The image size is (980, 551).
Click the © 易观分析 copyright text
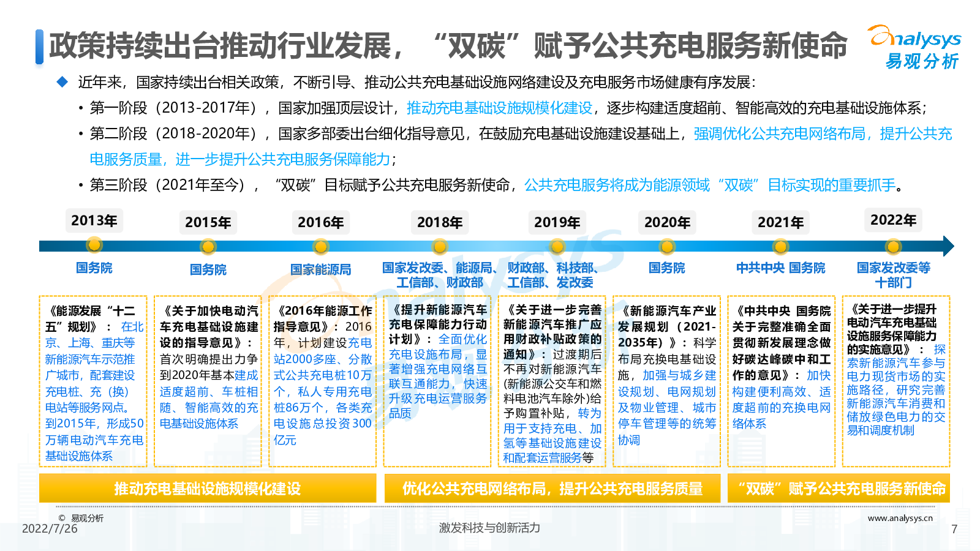point(81,519)
